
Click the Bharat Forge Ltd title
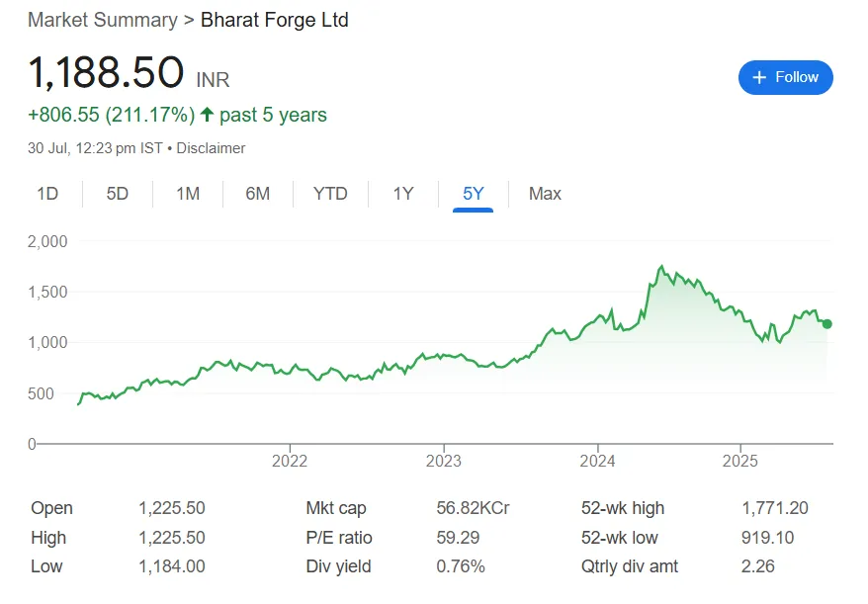(275, 20)
